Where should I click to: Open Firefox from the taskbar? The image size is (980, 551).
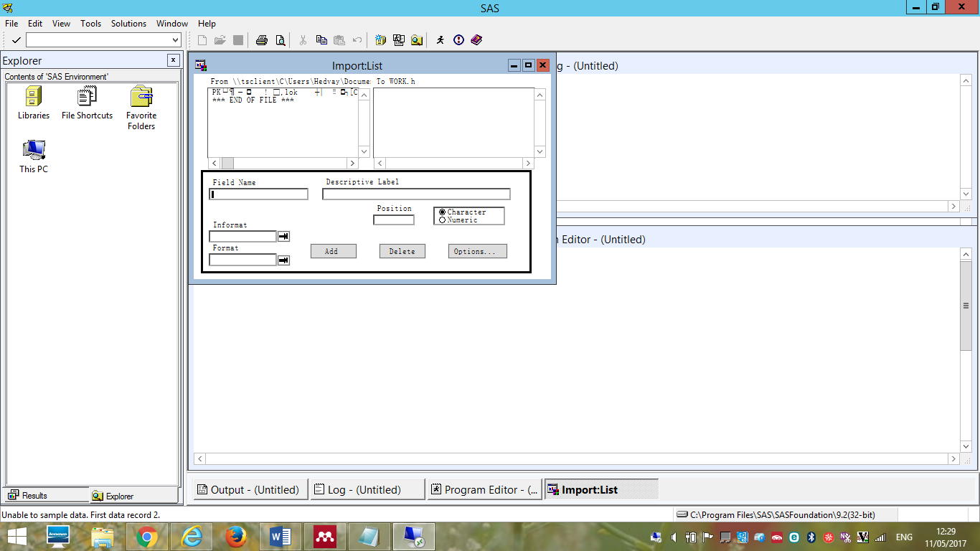point(236,537)
